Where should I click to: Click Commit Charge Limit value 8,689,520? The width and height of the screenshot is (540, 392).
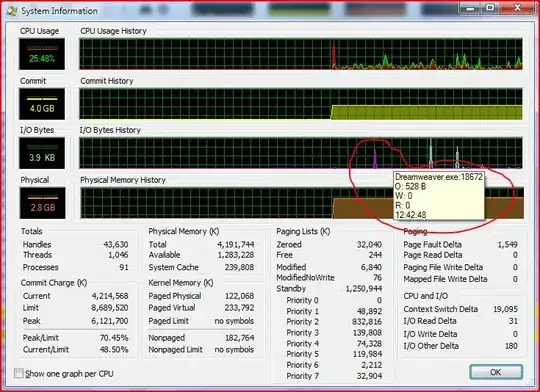(110, 308)
